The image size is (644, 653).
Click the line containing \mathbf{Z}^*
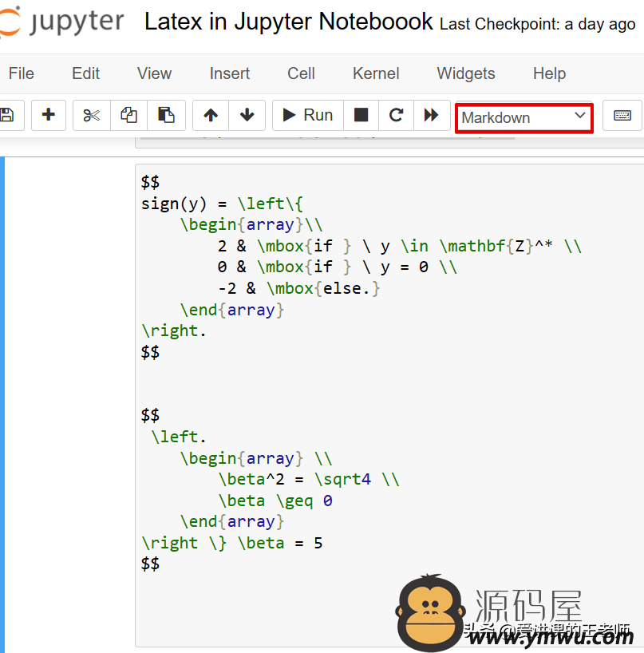click(400, 246)
